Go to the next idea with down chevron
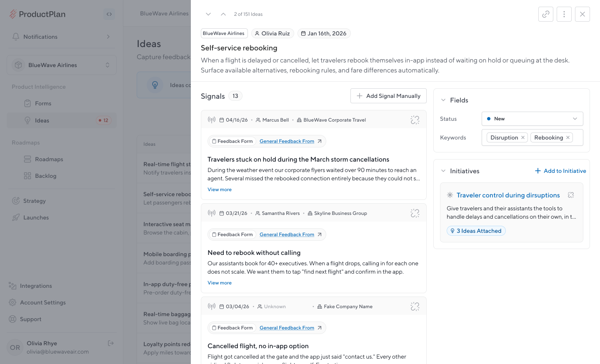This screenshot has width=600, height=364. pyautogui.click(x=208, y=14)
